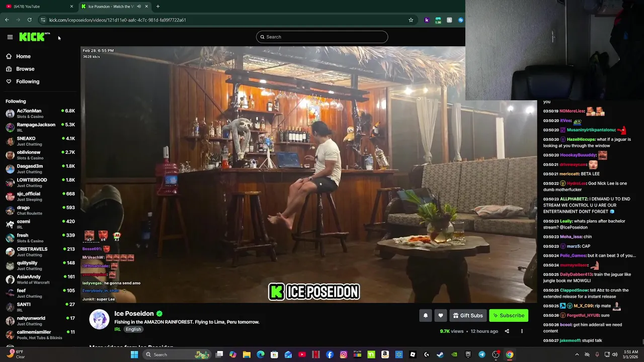Open ozemi channel in Following list
The width and height of the screenshot is (644, 362).
tap(40, 224)
